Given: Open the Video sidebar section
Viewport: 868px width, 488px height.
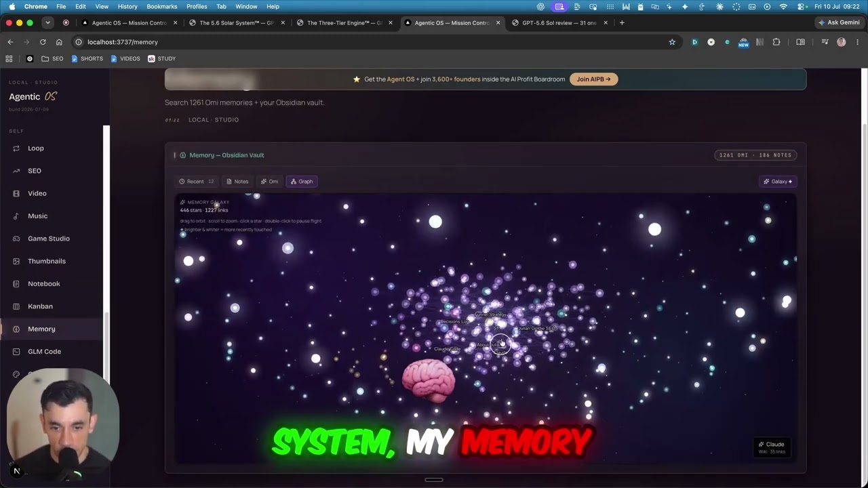Looking at the screenshot, I should [51, 193].
